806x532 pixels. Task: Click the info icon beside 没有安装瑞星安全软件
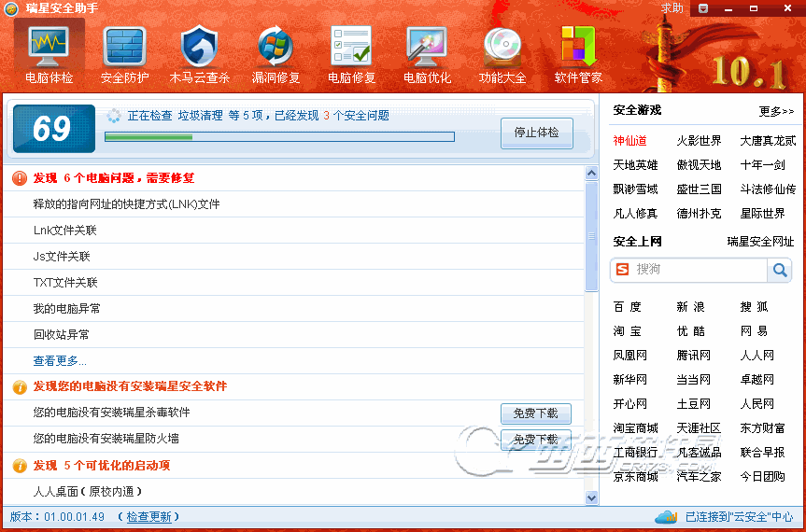tap(20, 386)
